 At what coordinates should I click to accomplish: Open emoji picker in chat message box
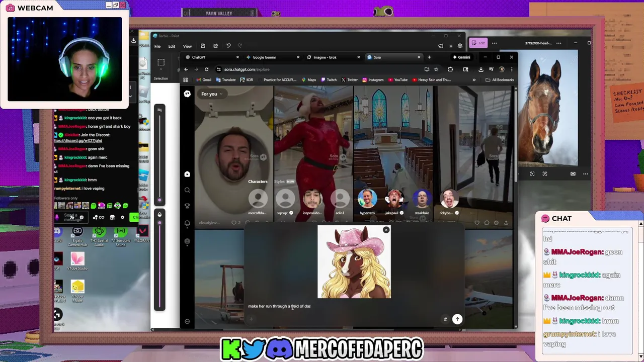tap(82, 217)
